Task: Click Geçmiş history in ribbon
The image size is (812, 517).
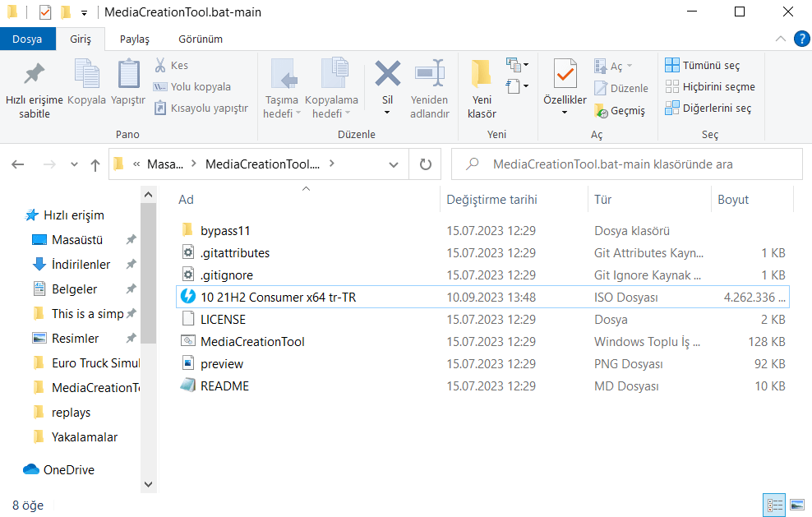Action: click(x=620, y=110)
